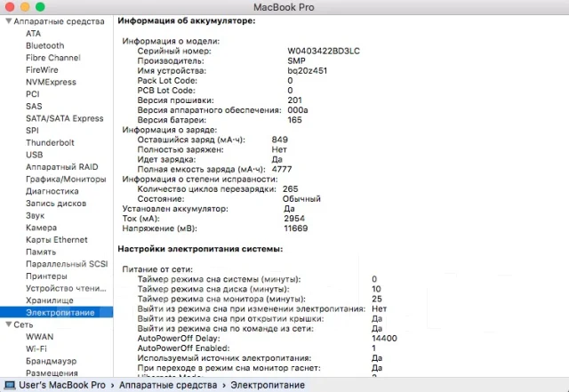Click the Настройки электропитания системы heading

[200, 249]
